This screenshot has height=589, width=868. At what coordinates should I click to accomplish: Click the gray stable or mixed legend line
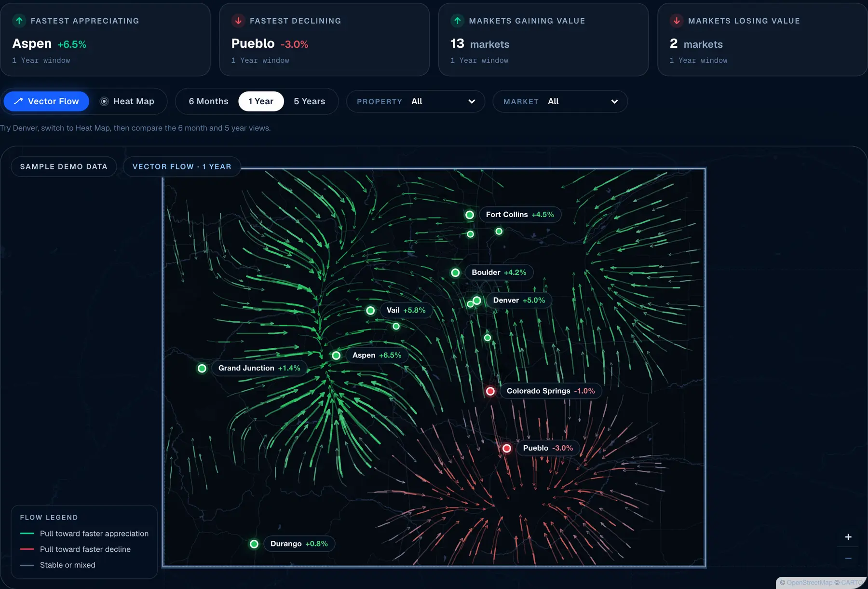[27, 565]
